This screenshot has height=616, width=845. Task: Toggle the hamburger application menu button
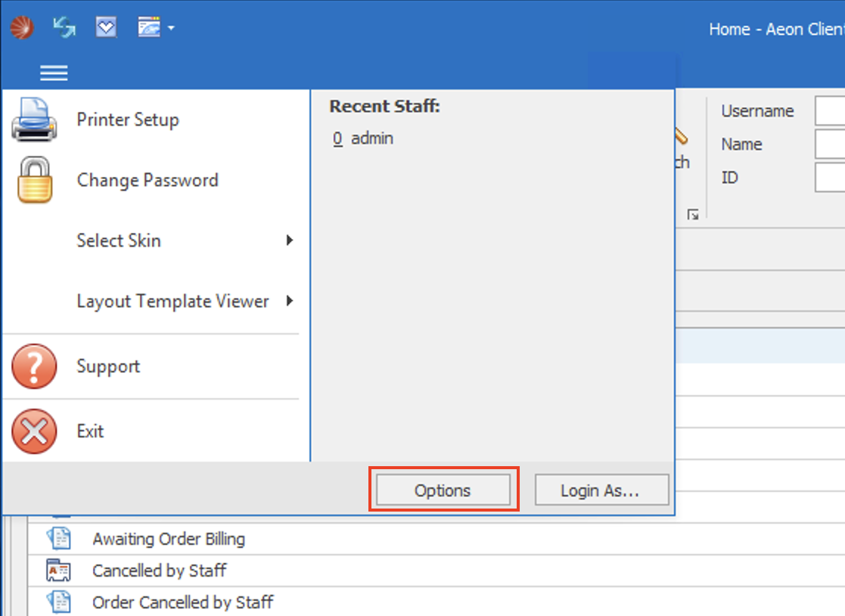pyautogui.click(x=54, y=73)
